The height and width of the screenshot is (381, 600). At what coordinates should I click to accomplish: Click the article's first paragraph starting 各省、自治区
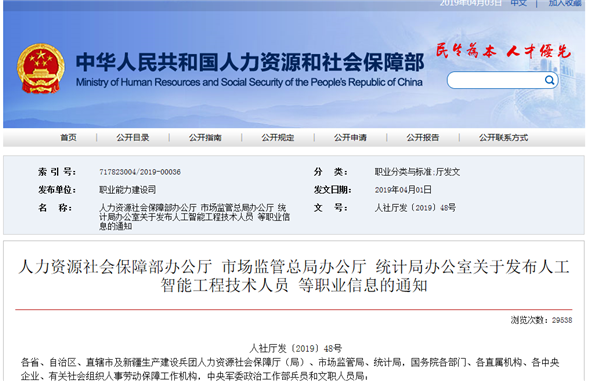[290, 369]
